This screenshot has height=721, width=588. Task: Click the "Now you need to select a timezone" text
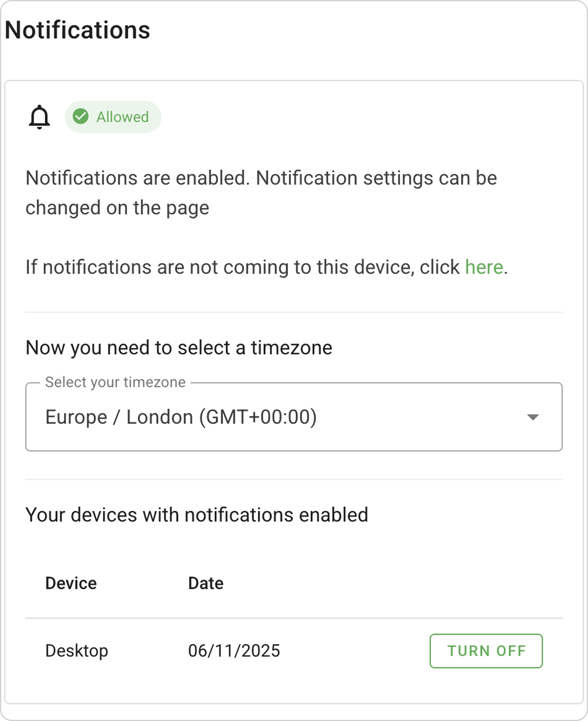pos(179,348)
